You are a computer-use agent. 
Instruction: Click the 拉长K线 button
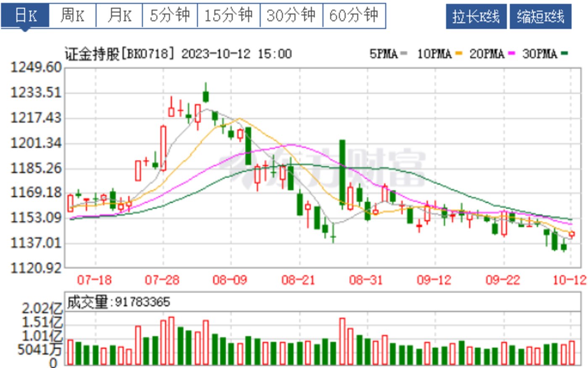(x=476, y=17)
